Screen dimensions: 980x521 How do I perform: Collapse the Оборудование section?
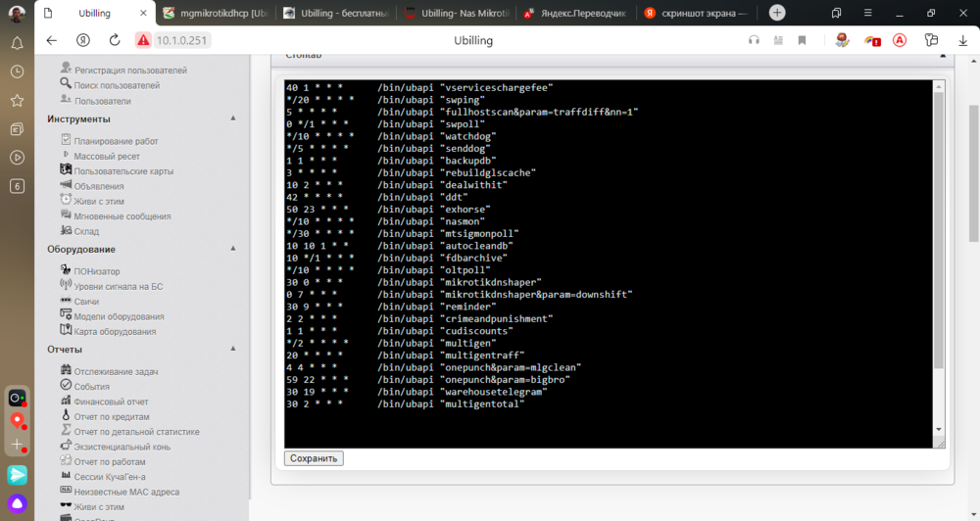[233, 250]
